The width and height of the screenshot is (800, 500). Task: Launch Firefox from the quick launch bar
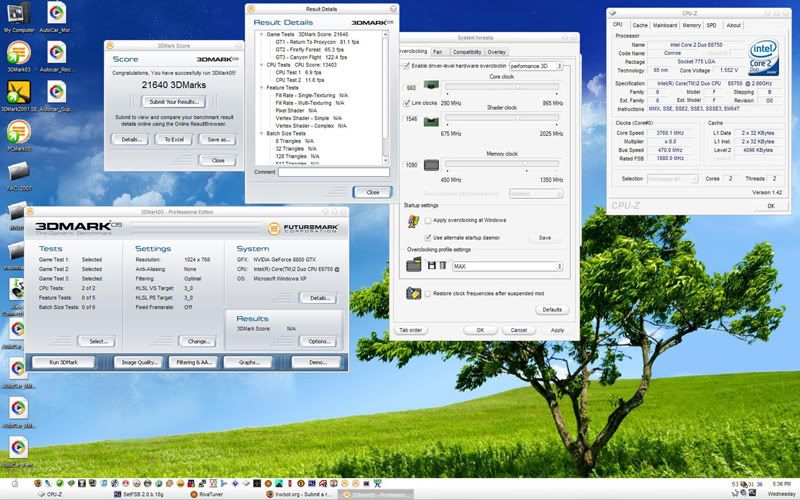[38, 483]
